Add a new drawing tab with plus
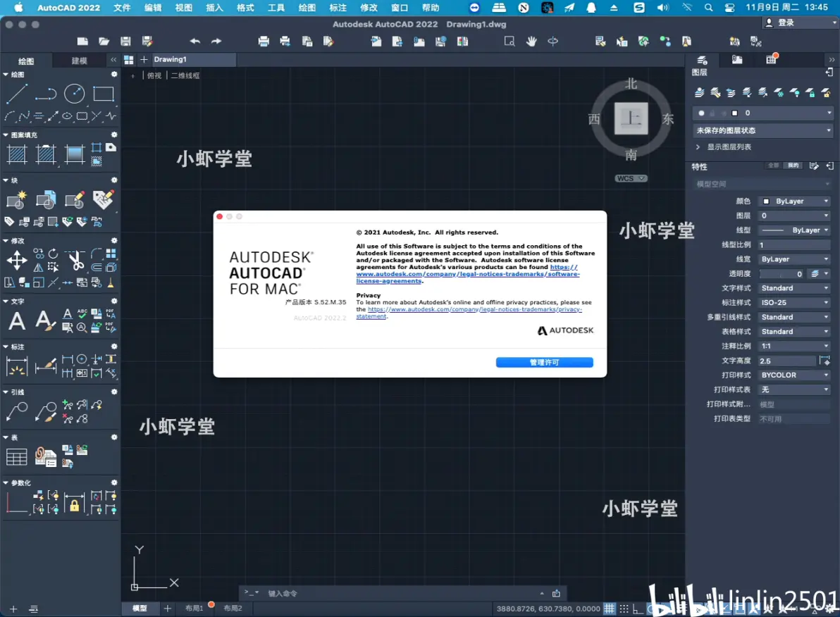Image resolution: width=840 pixels, height=617 pixels. 144,59
